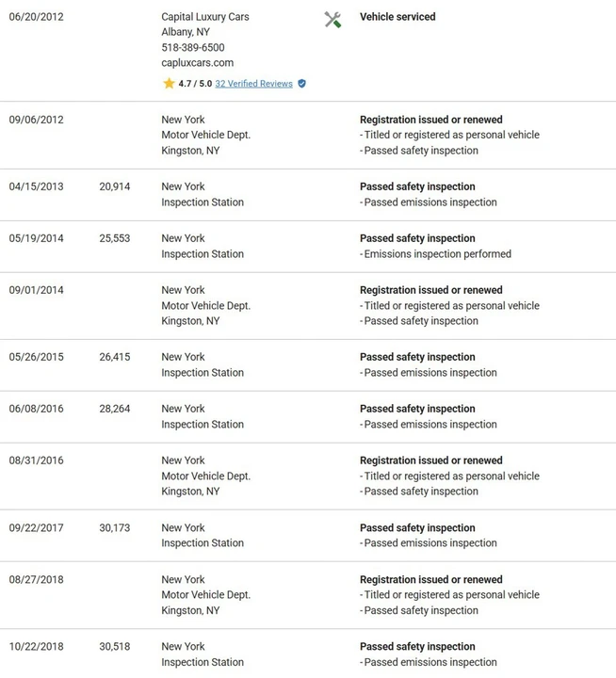Screen dimensions: 616x678
Task: Select the Emissions inspection performed entry
Action: [x=435, y=254]
